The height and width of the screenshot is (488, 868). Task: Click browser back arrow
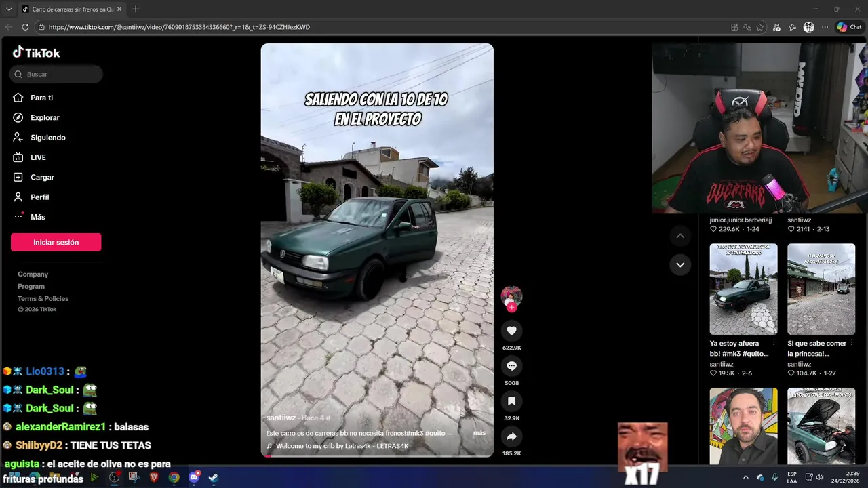pos(9,27)
